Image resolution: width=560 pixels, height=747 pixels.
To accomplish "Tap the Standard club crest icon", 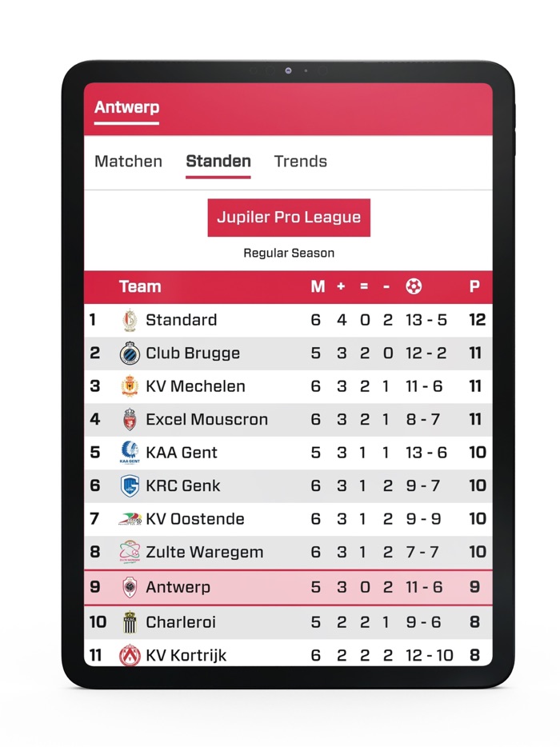I will [x=130, y=321].
